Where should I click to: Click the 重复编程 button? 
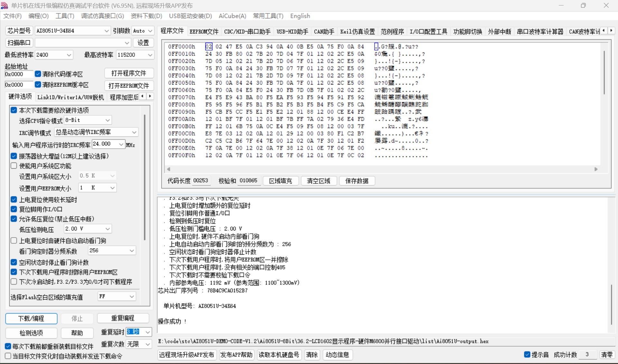(x=123, y=318)
